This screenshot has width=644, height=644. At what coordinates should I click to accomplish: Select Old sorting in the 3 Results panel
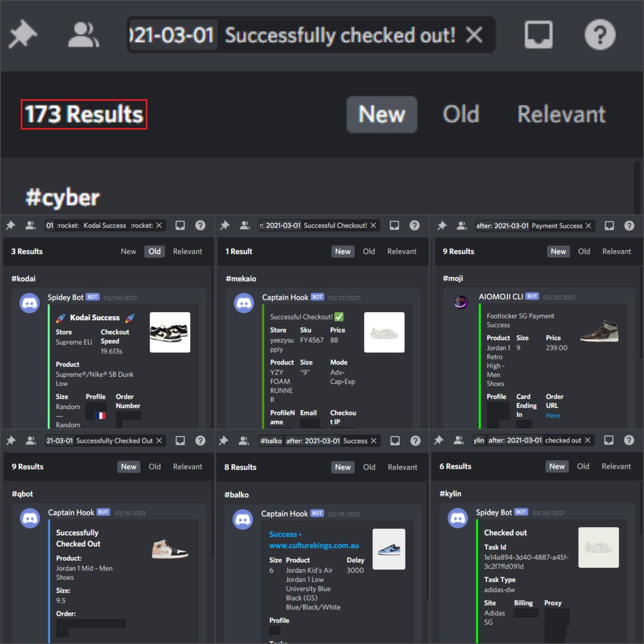point(155,251)
